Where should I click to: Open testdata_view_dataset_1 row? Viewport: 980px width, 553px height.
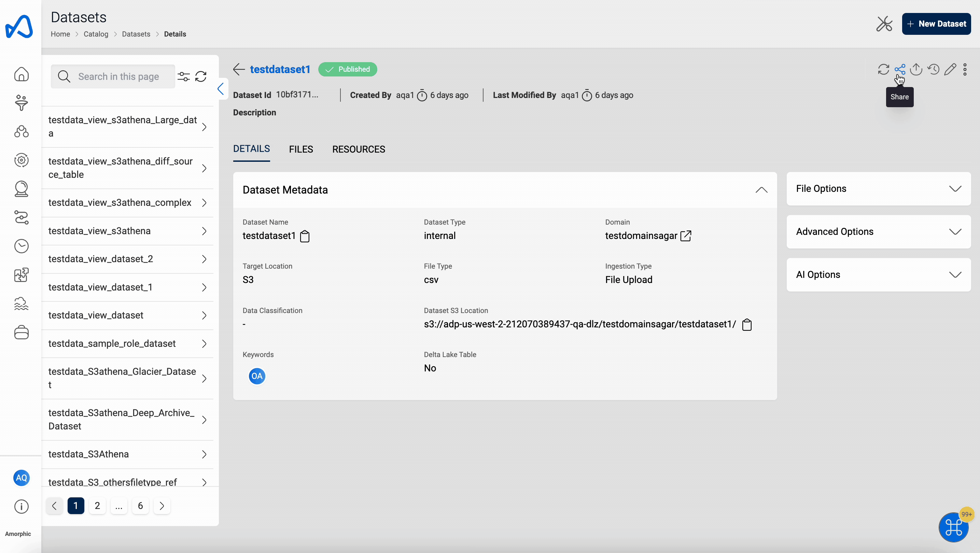127,287
